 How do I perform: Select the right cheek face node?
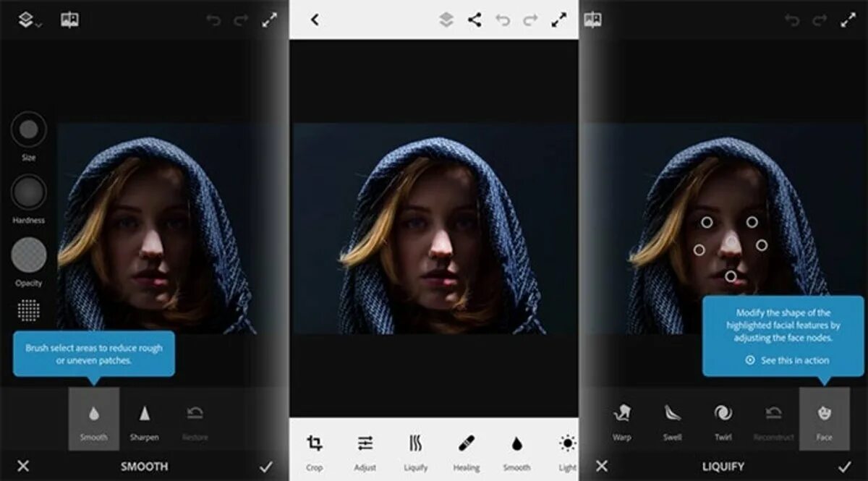[762, 245]
